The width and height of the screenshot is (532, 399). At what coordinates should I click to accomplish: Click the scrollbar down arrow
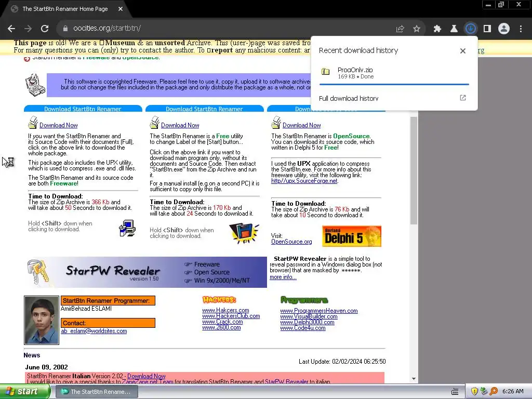click(x=414, y=379)
